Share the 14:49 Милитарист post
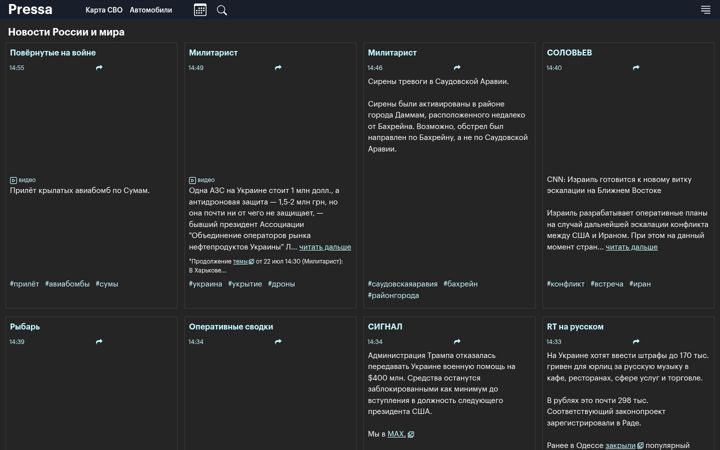Image resolution: width=720 pixels, height=450 pixels. coord(278,68)
